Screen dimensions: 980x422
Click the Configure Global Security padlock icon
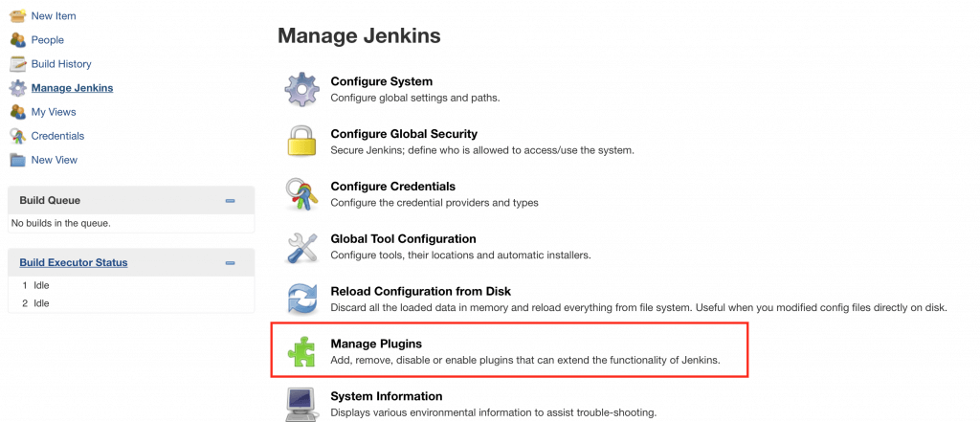[301, 142]
